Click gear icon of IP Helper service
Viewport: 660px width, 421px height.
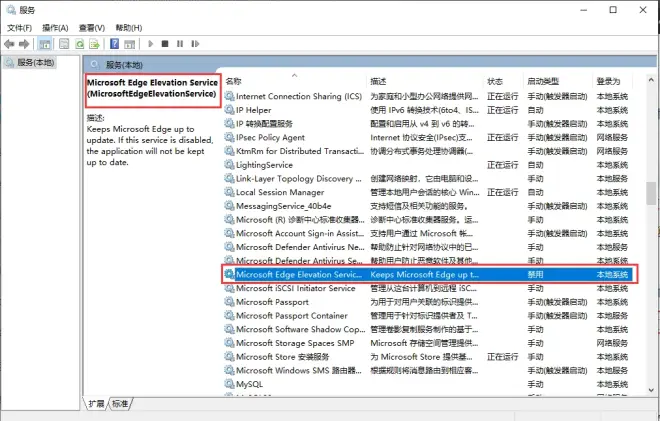tap(229, 110)
